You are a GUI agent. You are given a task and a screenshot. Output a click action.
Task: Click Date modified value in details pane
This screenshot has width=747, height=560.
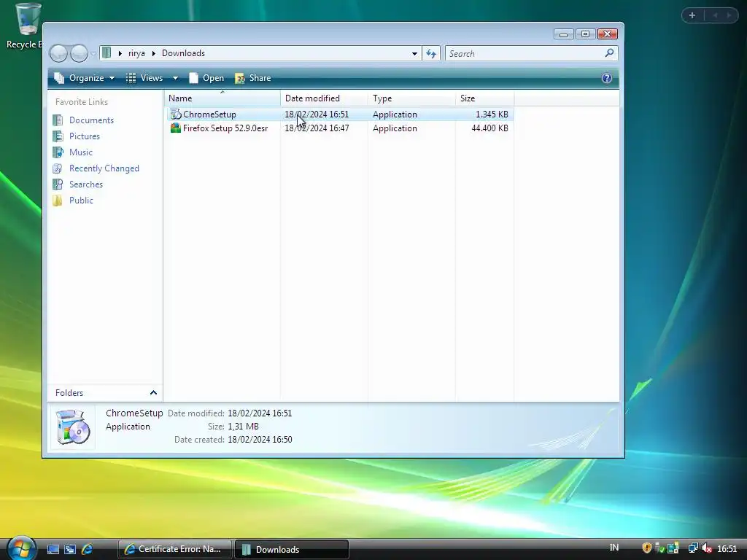click(x=260, y=413)
